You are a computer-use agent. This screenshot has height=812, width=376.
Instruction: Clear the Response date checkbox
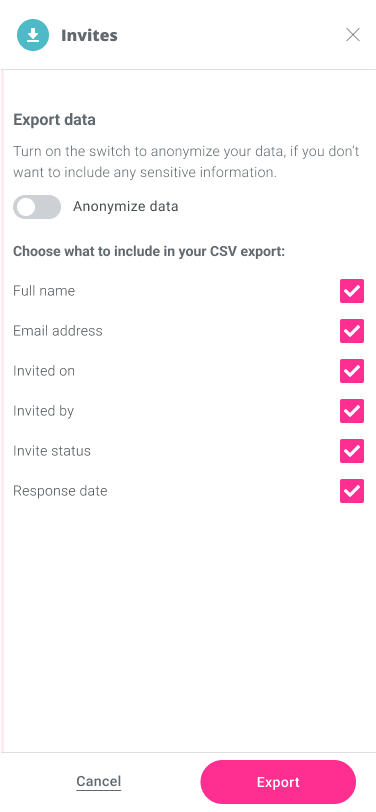[352, 491]
